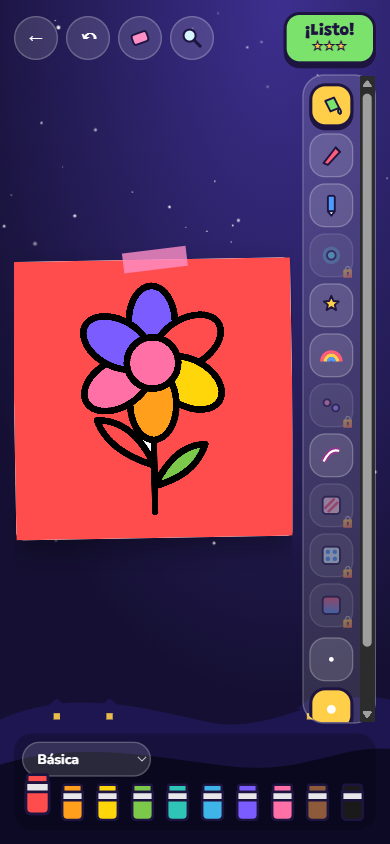Pick the red paint jar
The width and height of the screenshot is (390, 844).
(38, 794)
